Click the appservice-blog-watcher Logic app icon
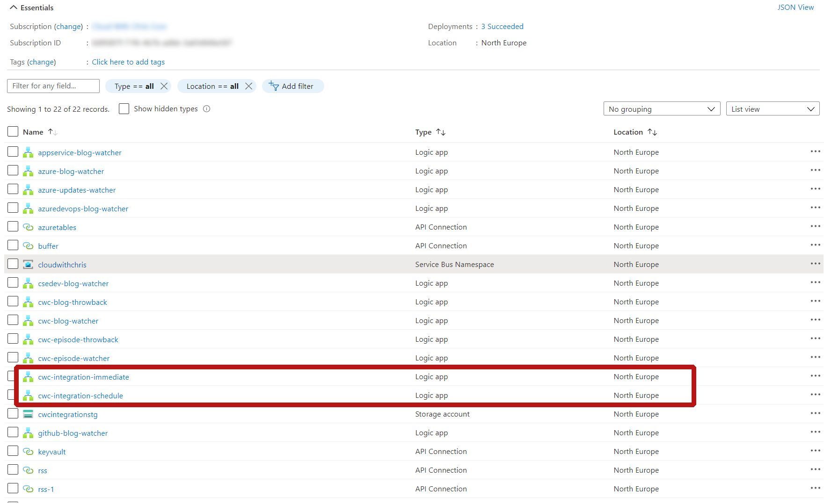824x504 pixels. [x=28, y=152]
